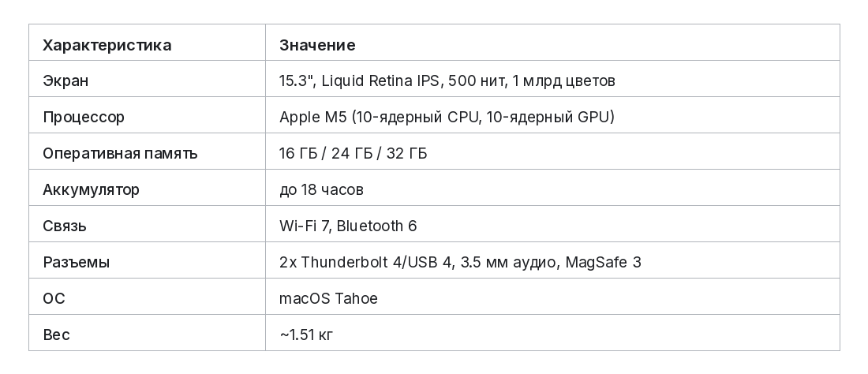Click the ~1.51 кг weight value
Screen dimensions: 868x374
306,335
